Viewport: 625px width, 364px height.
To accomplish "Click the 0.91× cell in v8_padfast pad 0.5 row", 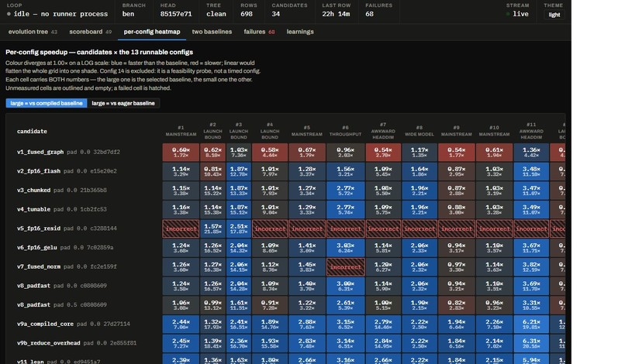I will tap(269, 305).
